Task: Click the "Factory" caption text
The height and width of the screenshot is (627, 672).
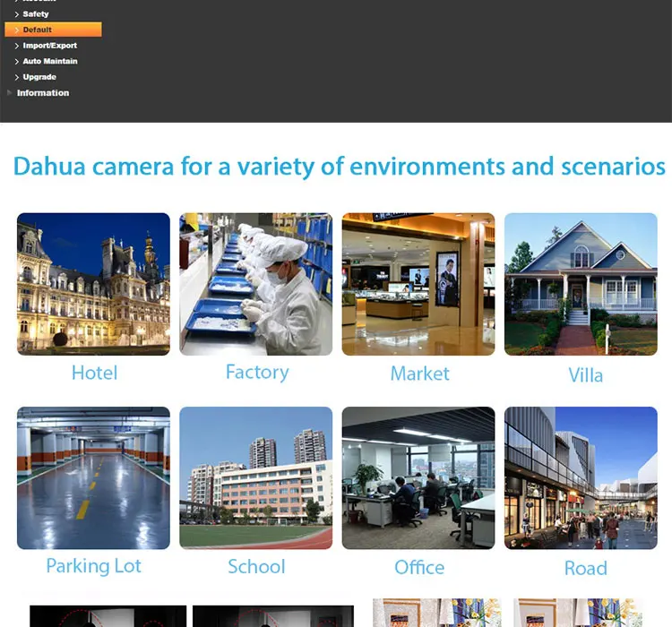Action: coord(257,373)
